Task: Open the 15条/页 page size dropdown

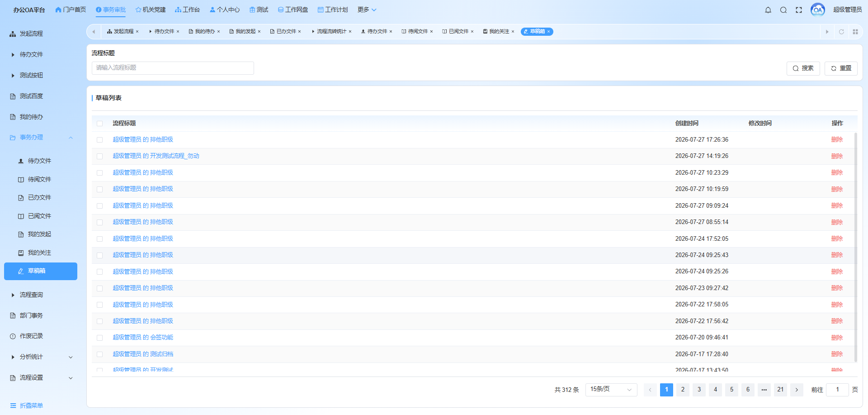Action: (611, 389)
